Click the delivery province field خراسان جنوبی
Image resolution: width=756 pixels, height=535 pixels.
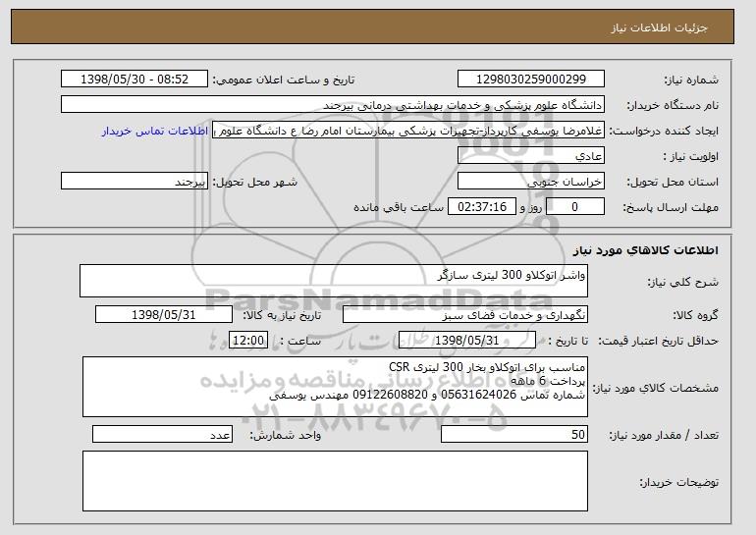[531, 182]
